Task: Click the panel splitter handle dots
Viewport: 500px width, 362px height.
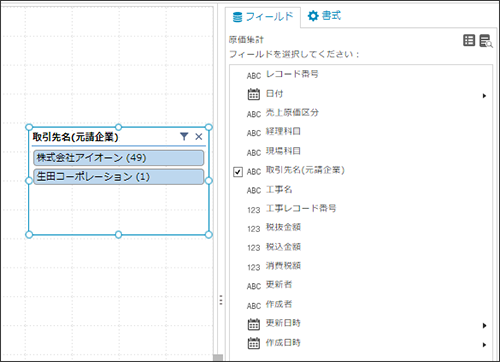Action: [221, 300]
